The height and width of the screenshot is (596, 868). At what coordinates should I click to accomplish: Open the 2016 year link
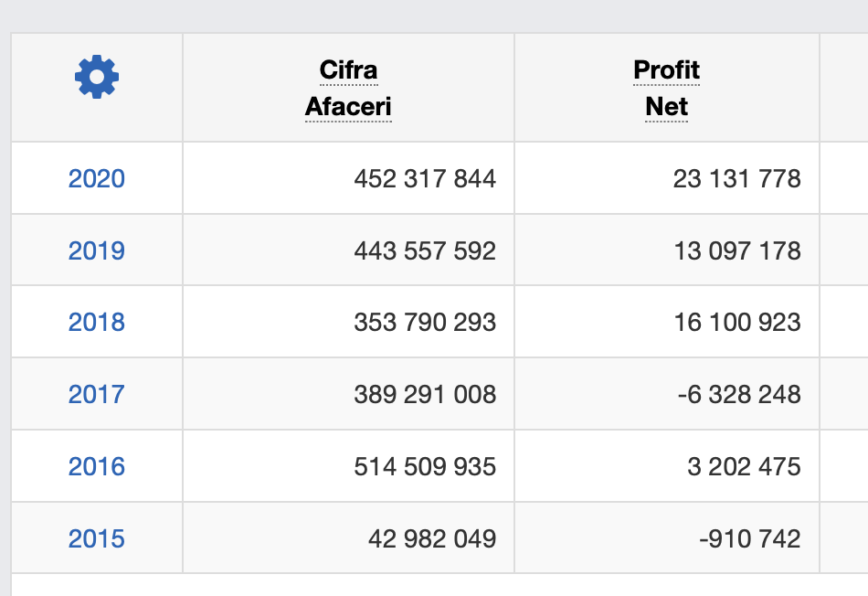[x=97, y=466]
